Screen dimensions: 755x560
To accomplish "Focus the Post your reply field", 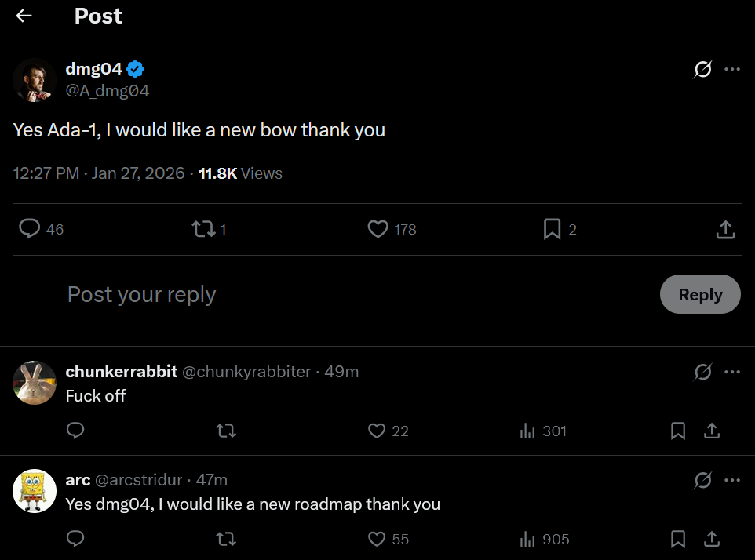I will [314, 294].
